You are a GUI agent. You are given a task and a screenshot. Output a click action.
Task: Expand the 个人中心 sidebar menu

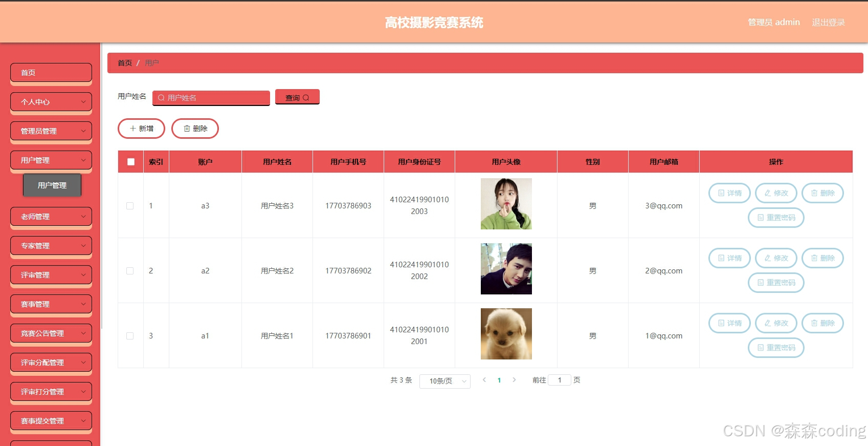click(51, 102)
